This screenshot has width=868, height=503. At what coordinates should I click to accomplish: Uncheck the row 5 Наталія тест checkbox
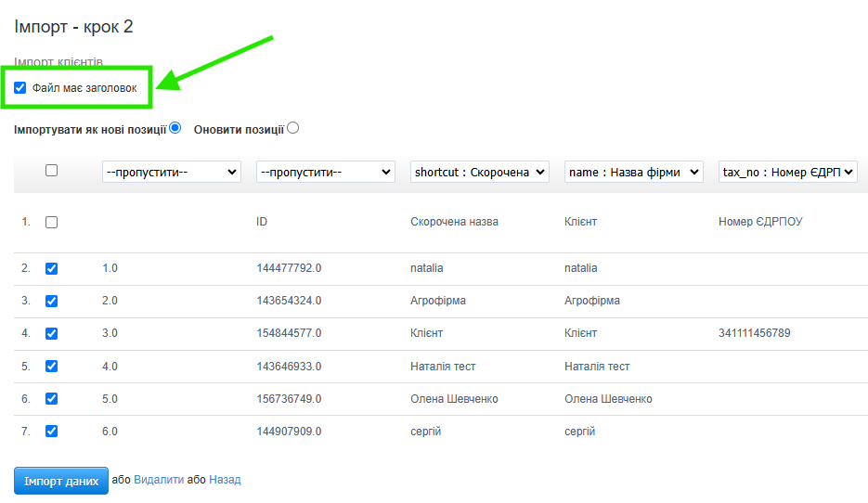point(52,366)
